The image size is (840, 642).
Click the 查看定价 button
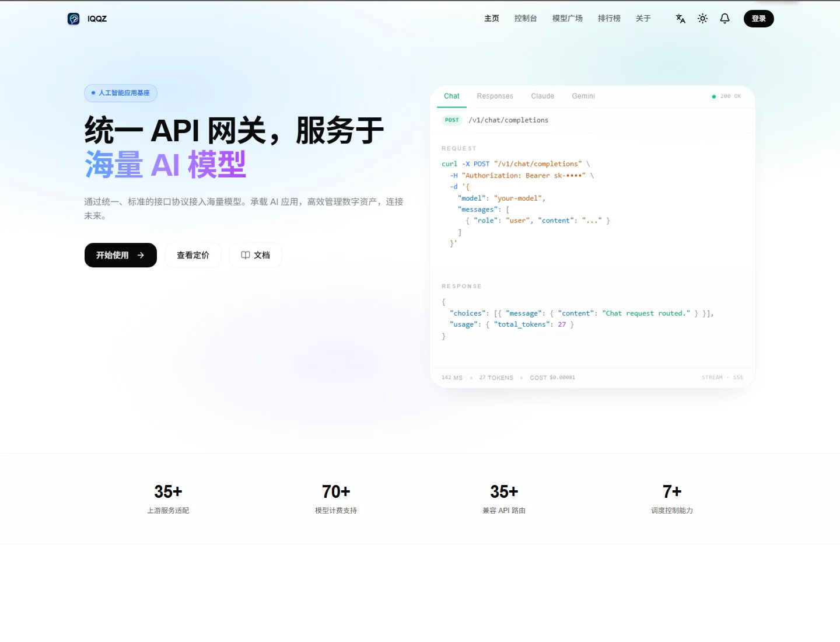point(193,255)
